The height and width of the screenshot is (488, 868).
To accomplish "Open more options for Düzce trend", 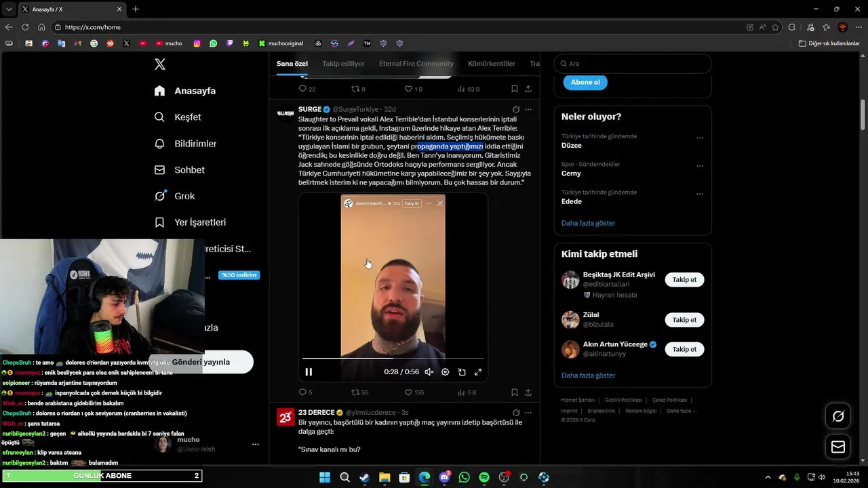I will 700,138.
